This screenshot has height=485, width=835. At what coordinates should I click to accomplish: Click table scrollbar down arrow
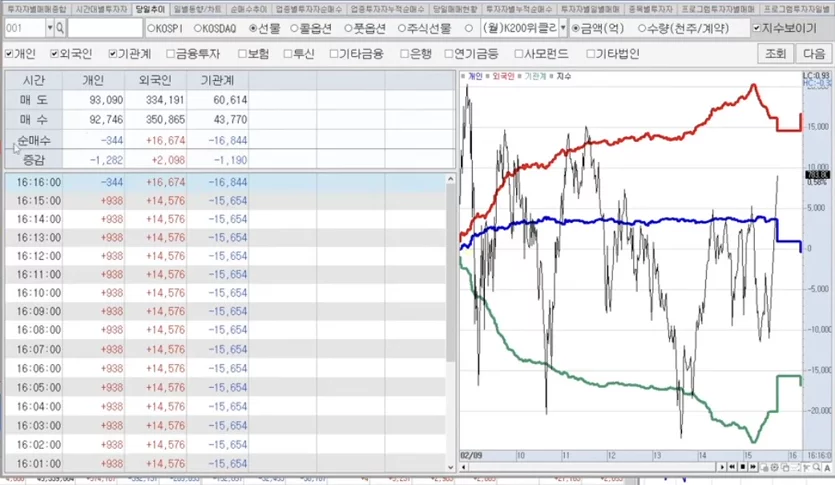[451, 467]
